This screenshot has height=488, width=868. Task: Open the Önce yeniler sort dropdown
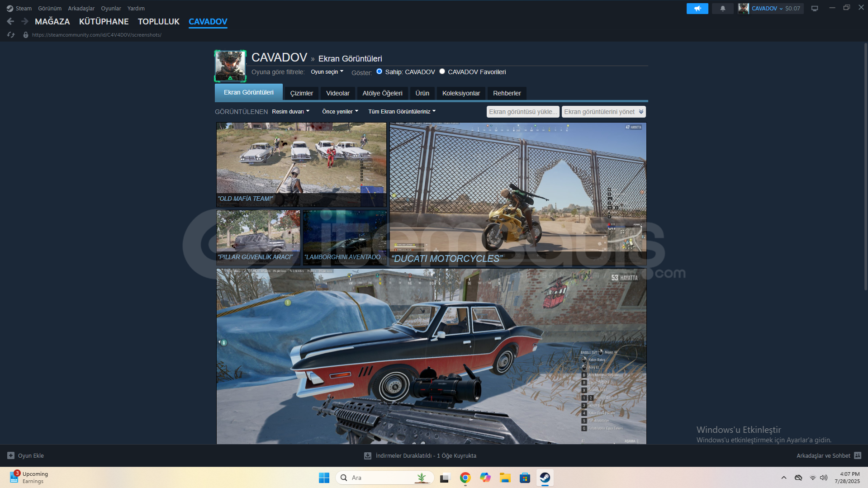tap(340, 112)
